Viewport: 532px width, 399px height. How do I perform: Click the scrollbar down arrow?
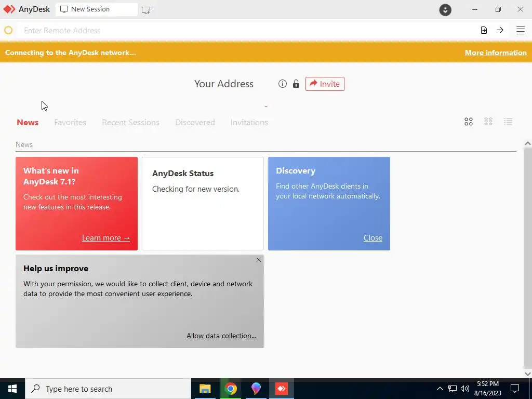(x=528, y=374)
